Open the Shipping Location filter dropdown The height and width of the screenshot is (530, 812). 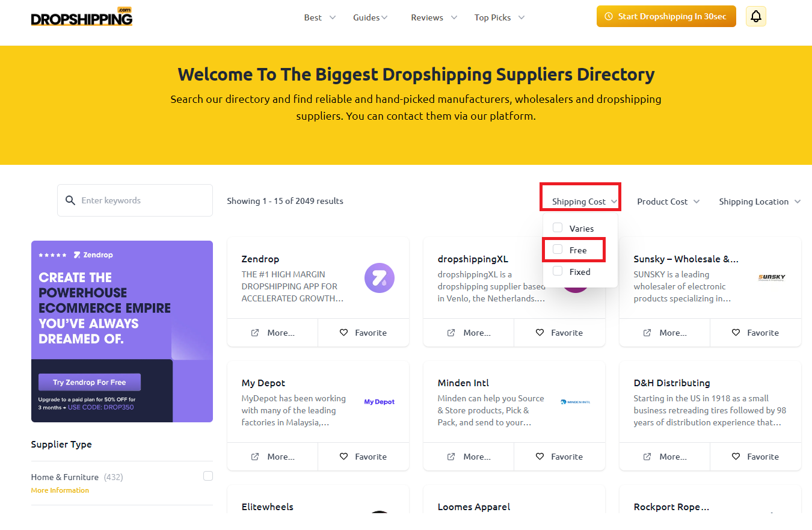tap(760, 202)
